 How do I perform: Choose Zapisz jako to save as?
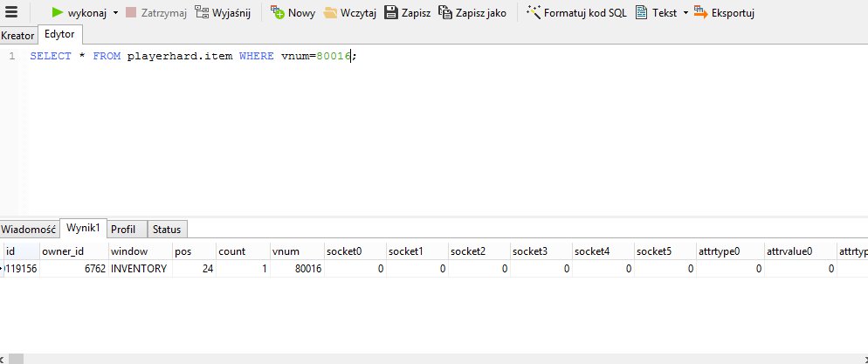pyautogui.click(x=472, y=13)
